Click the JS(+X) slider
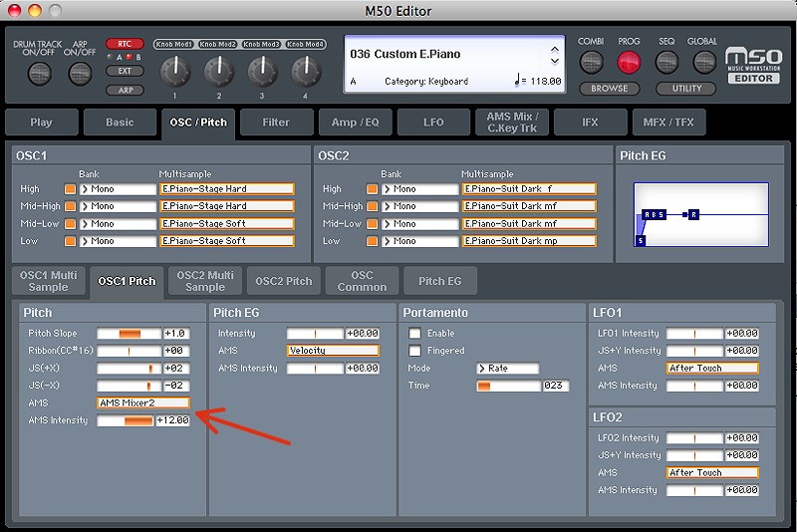Screen dimensions: 797x532 point(130,368)
